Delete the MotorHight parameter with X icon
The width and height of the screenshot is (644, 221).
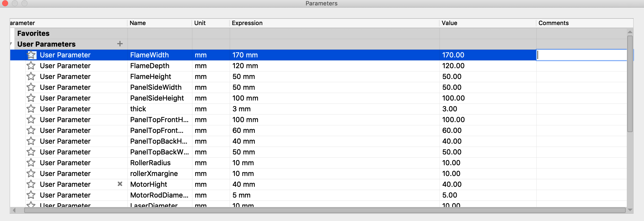tap(120, 184)
